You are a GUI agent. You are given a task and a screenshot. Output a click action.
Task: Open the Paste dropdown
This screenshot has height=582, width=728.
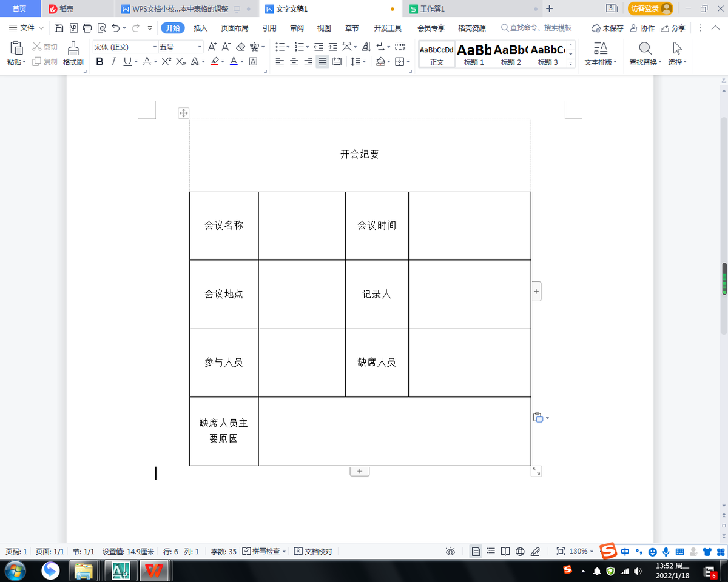[16, 62]
